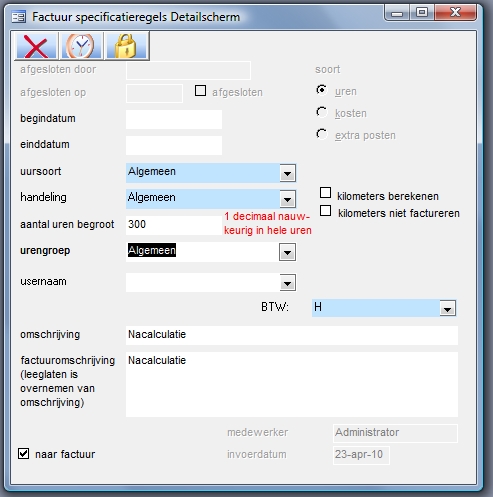Click the form icon in title bar
The height and width of the screenshot is (497, 493).
pyautogui.click(x=18, y=17)
